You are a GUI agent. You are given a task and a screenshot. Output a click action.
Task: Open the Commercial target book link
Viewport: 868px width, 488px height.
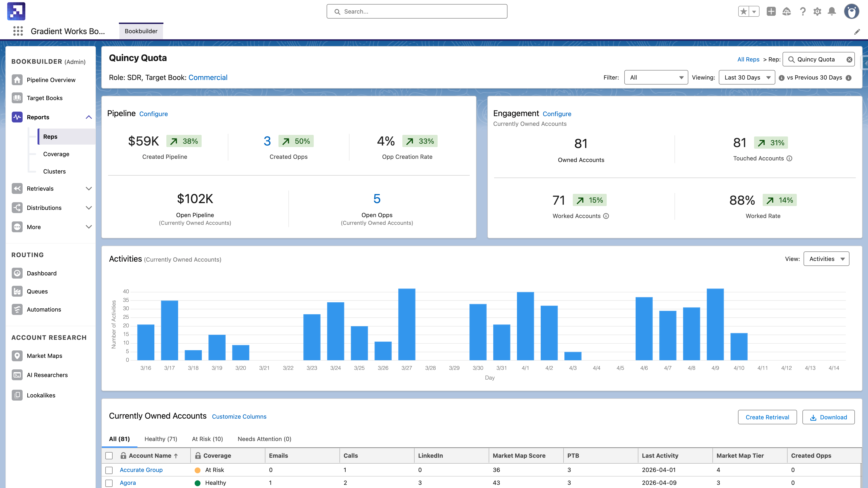[208, 77]
